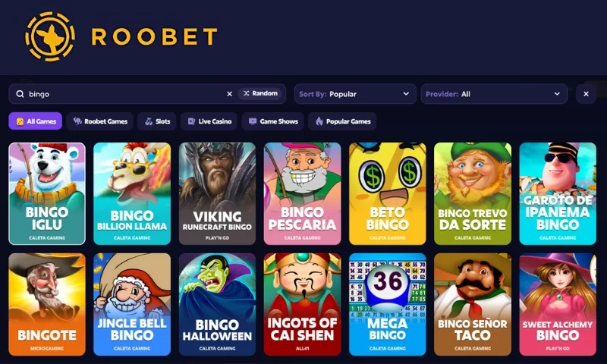Click the ROOBET wordmark link
The width and height of the screenshot is (607, 364).
pyautogui.click(x=154, y=36)
